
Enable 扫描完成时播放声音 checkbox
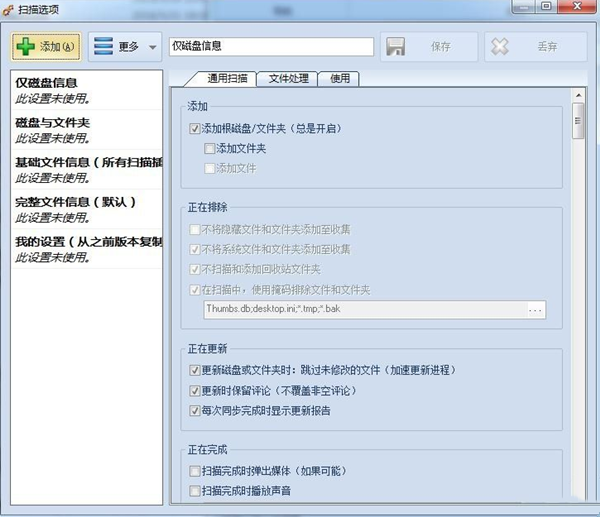[x=194, y=491]
